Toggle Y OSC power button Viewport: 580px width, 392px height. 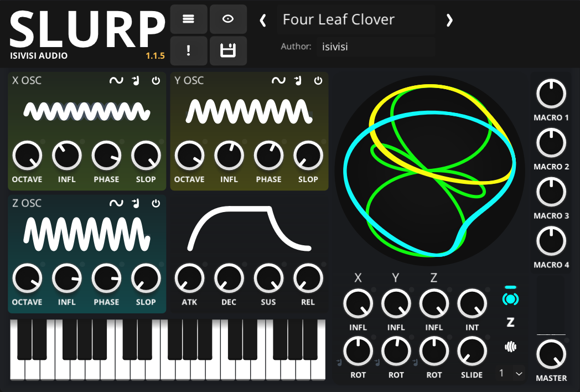point(318,80)
